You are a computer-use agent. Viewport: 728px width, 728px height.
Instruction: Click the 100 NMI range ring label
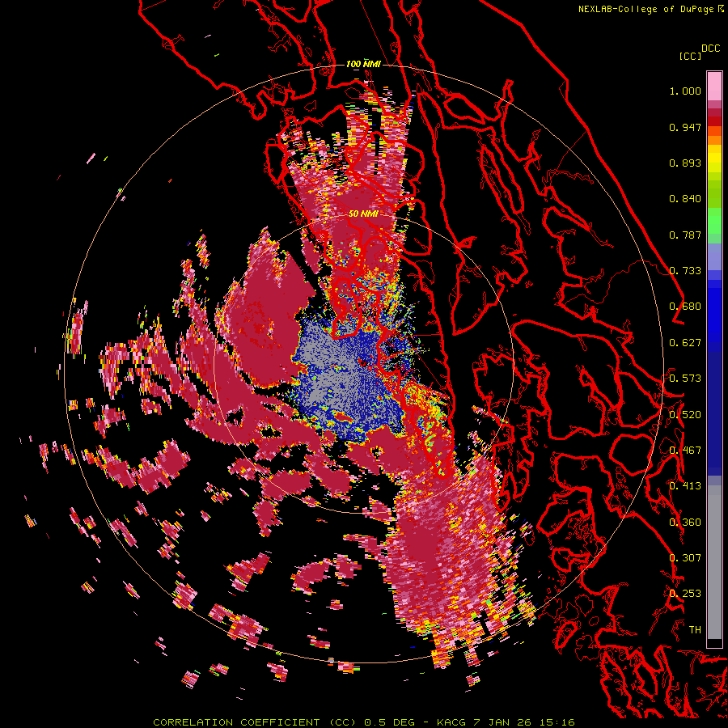(363, 64)
